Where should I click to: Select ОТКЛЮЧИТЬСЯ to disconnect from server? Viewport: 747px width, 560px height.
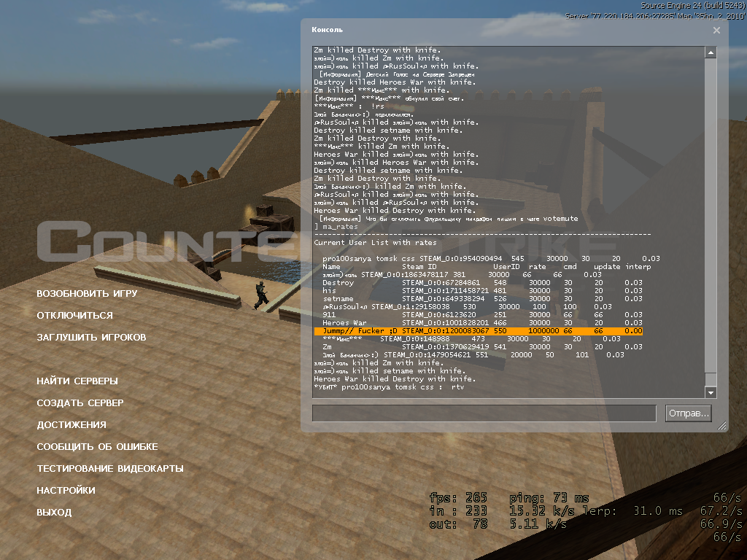tap(75, 315)
